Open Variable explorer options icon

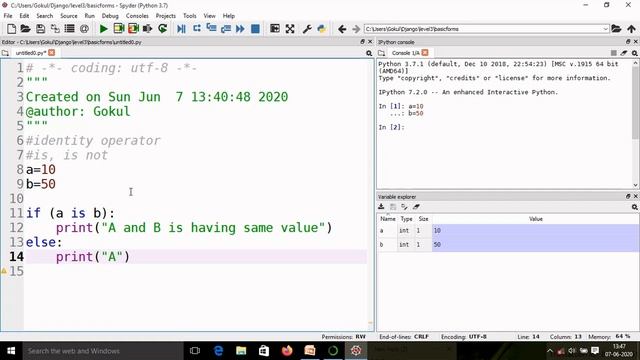(x=635, y=207)
